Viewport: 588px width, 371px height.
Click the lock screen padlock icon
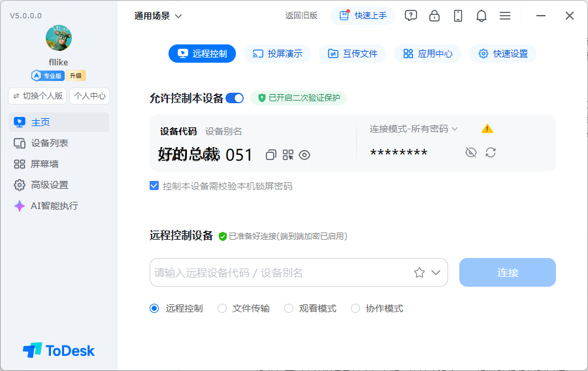point(434,16)
